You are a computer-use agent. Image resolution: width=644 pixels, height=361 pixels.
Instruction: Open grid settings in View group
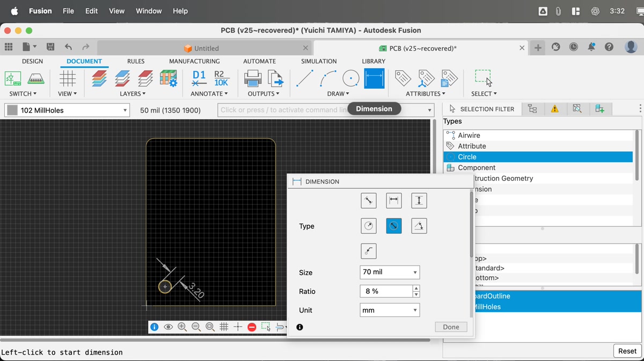[x=68, y=79]
